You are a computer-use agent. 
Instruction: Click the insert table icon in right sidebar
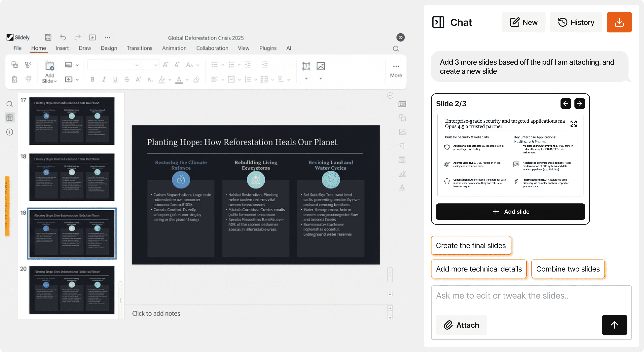pyautogui.click(x=402, y=160)
